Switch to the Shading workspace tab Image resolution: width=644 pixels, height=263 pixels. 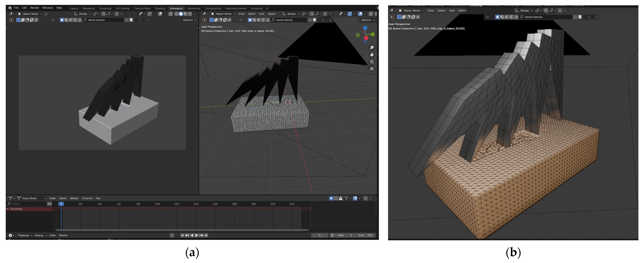coord(160,9)
